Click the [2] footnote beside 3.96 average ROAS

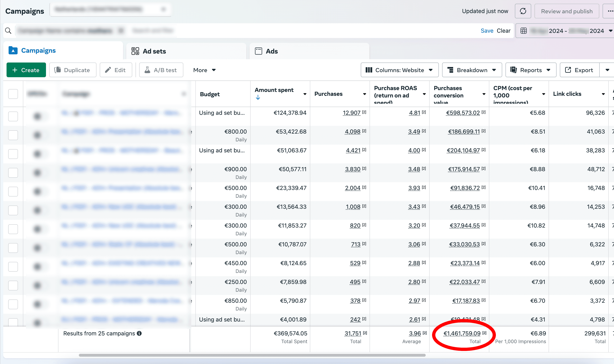(425, 333)
